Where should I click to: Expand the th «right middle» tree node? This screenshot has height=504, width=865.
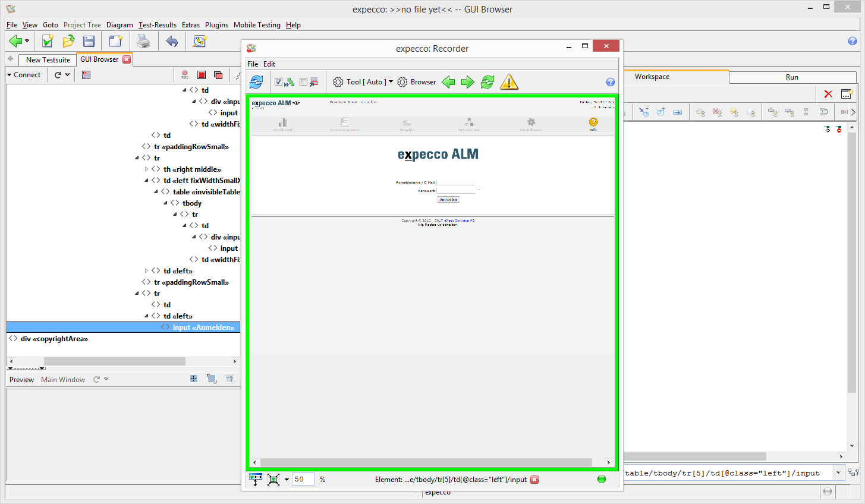click(x=147, y=169)
